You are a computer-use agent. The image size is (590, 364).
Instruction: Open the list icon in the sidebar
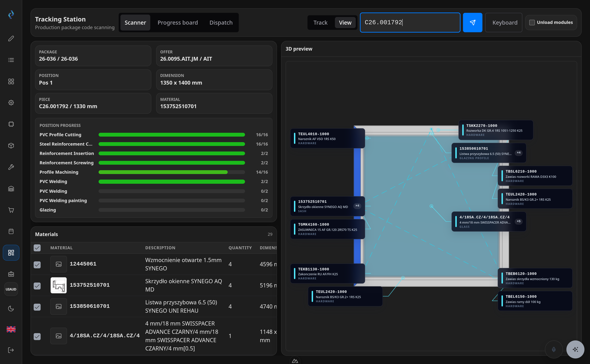11,60
